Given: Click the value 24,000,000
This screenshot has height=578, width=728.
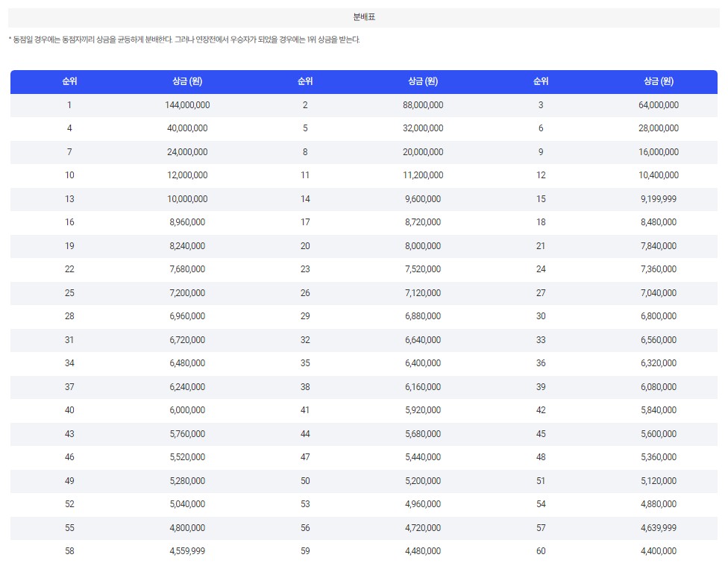Looking at the screenshot, I should 187,152.
